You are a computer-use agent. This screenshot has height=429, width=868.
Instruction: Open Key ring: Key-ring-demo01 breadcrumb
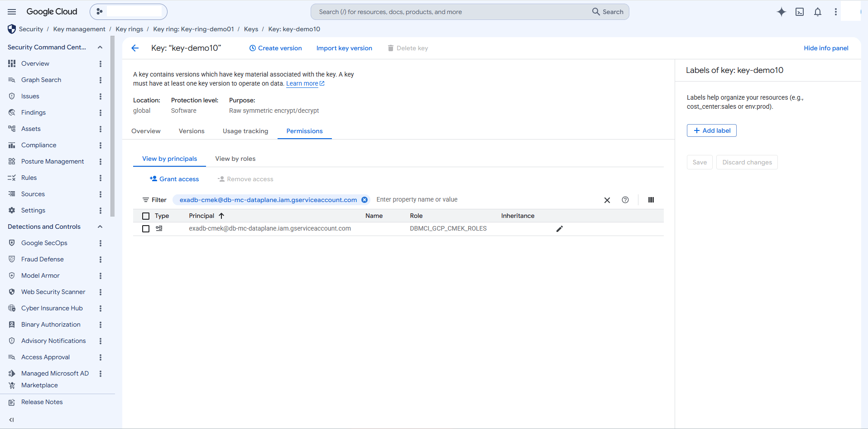coord(194,29)
